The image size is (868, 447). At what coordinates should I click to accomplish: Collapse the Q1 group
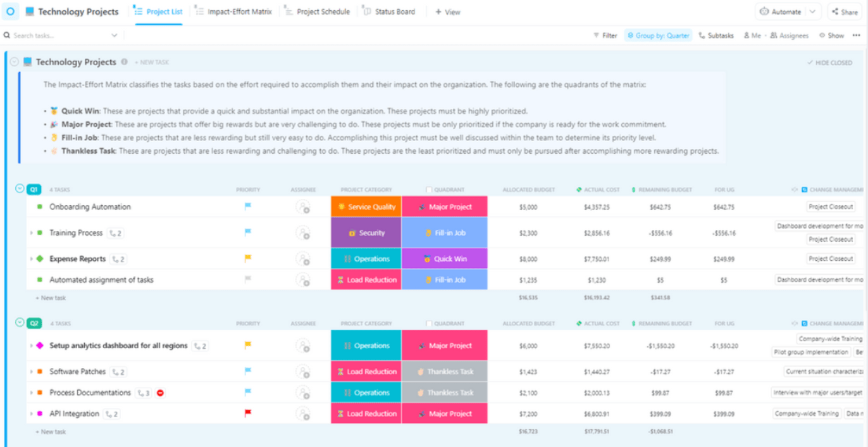pyautogui.click(x=20, y=189)
